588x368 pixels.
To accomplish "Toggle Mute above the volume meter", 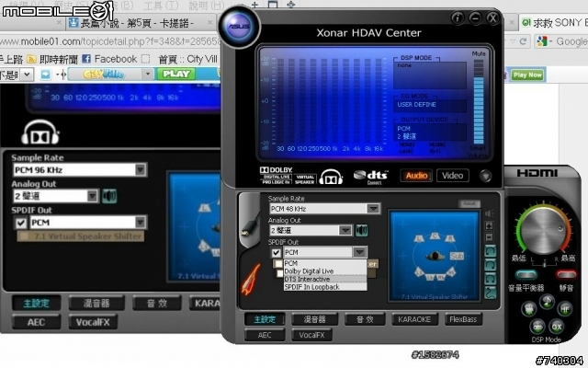I will pyautogui.click(x=479, y=53).
